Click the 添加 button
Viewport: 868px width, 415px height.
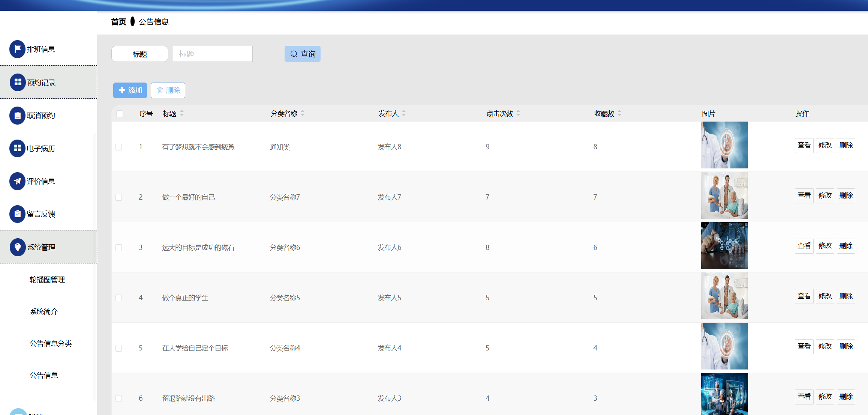pyautogui.click(x=130, y=90)
